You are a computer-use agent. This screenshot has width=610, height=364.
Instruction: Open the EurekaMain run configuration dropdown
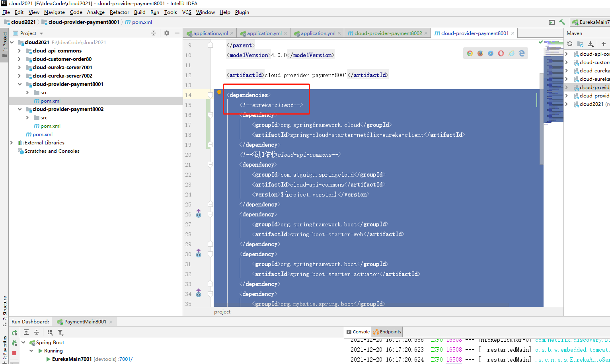coord(591,22)
